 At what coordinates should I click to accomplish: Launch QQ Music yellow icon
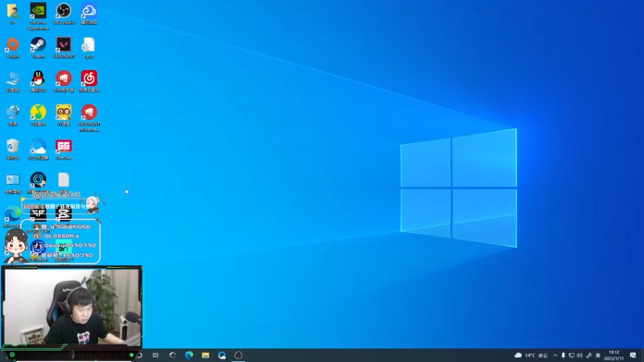pos(38,115)
